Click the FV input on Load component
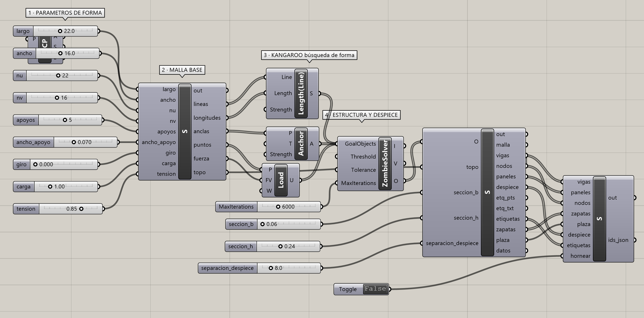 click(268, 180)
